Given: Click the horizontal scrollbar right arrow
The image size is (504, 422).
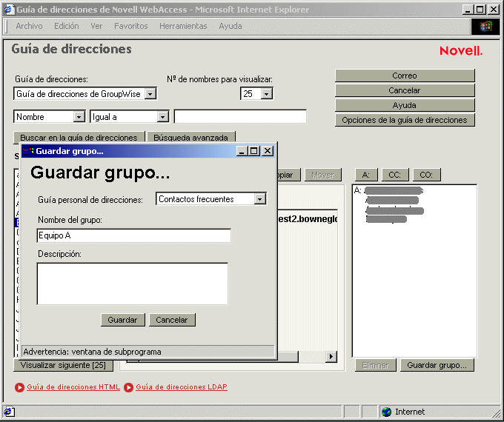Looking at the screenshot, I should (331, 357).
